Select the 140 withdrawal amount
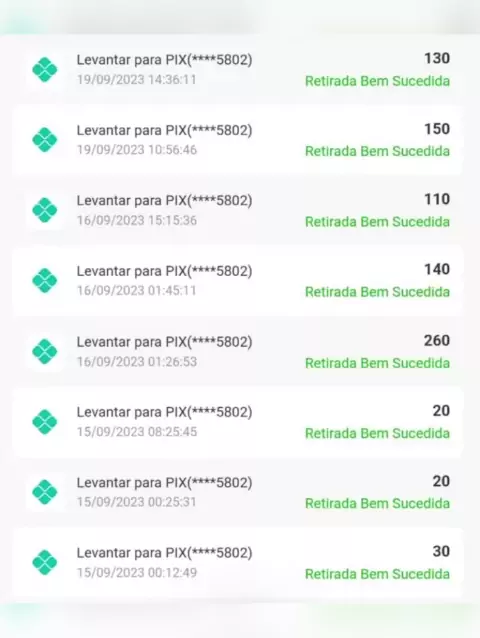The height and width of the screenshot is (638, 480). click(437, 269)
